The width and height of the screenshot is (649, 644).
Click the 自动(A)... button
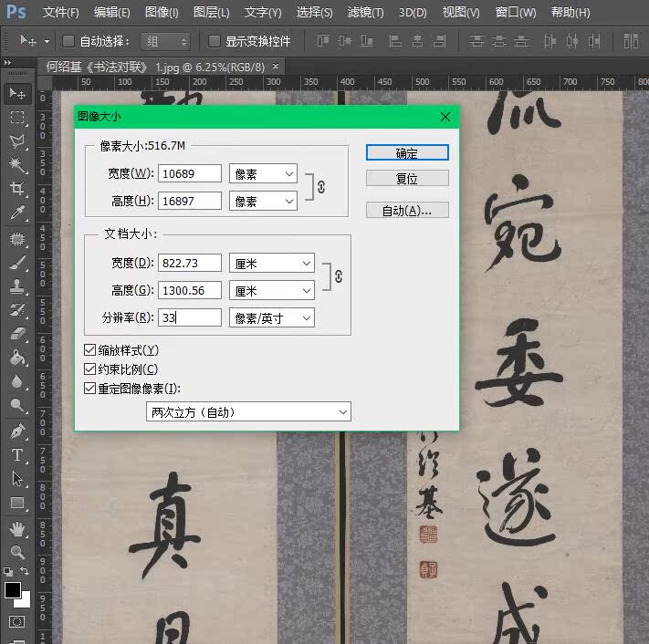[x=407, y=210]
